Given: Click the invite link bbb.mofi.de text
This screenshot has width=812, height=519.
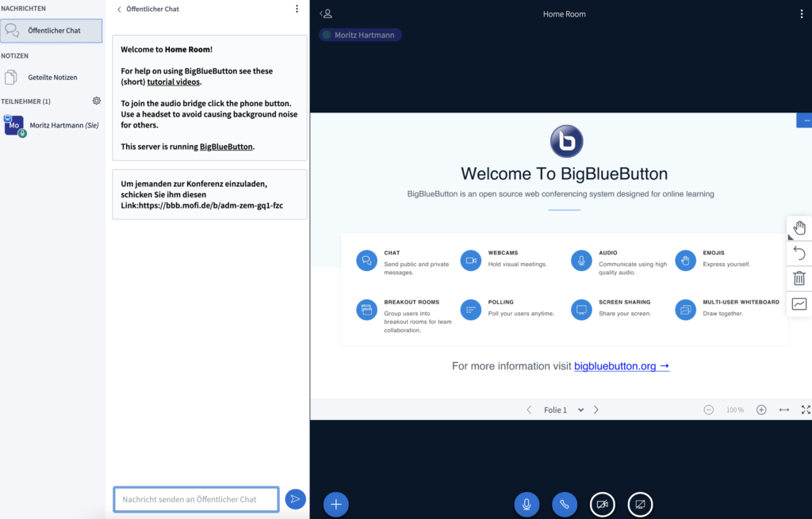Looking at the screenshot, I should pos(211,205).
